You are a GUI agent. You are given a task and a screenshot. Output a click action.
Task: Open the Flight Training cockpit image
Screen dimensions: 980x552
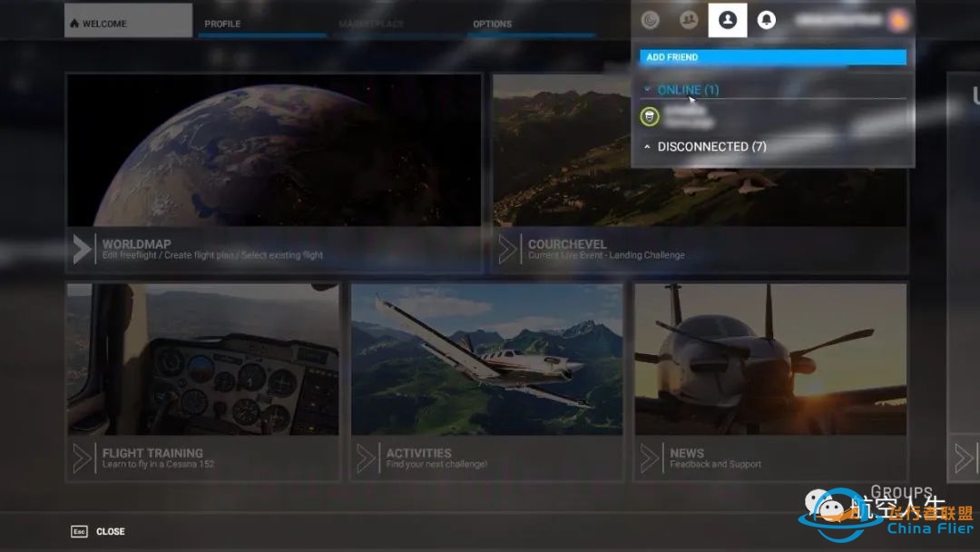[x=203, y=360]
